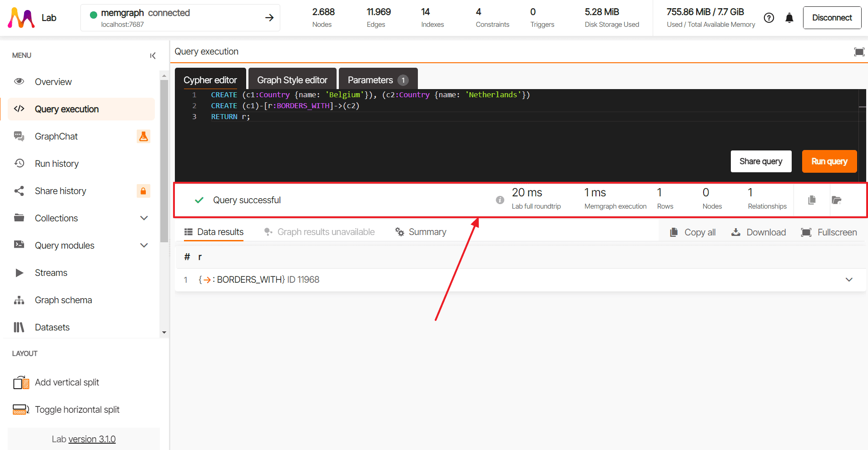Click Copy all results
Image resolution: width=868 pixels, height=450 pixels.
[693, 232]
